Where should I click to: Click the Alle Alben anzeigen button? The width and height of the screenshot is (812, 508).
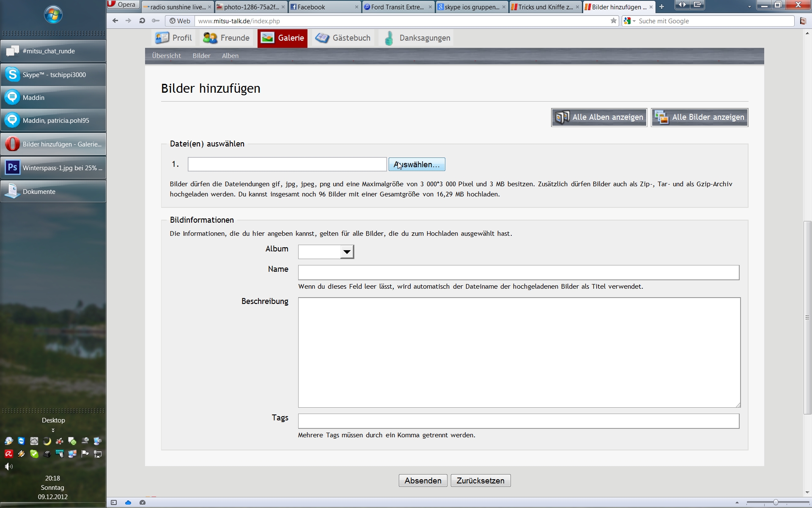click(599, 117)
